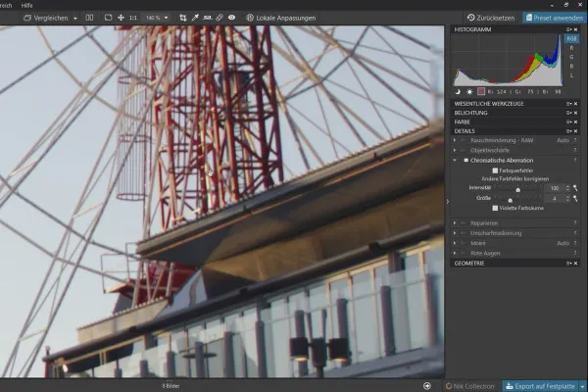Image resolution: width=588 pixels, height=392 pixels.
Task: Click Intensität value field 100
Action: tap(555, 188)
